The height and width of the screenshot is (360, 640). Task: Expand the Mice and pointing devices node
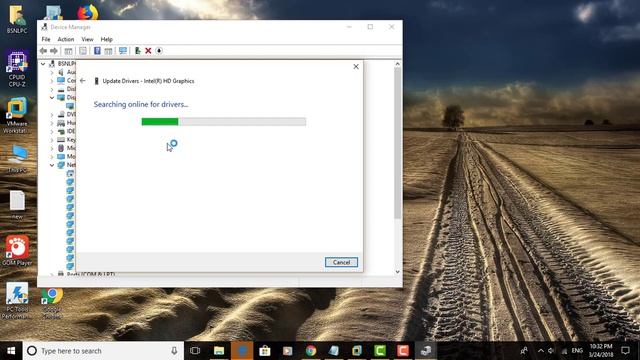52,148
